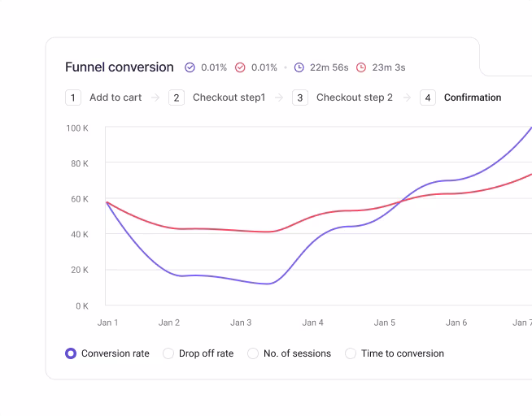This screenshot has height=416, width=532.
Task: Click the Jan 2 axis label
Action: [169, 323]
